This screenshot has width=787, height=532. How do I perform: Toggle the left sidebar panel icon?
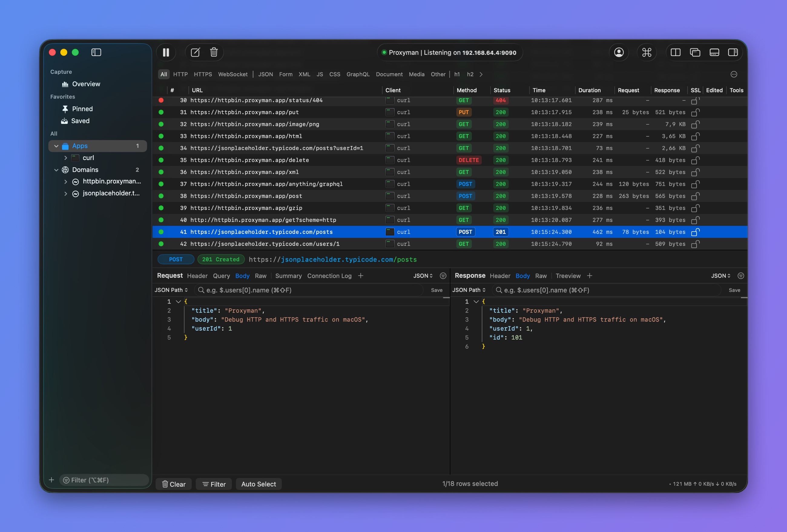click(x=96, y=52)
